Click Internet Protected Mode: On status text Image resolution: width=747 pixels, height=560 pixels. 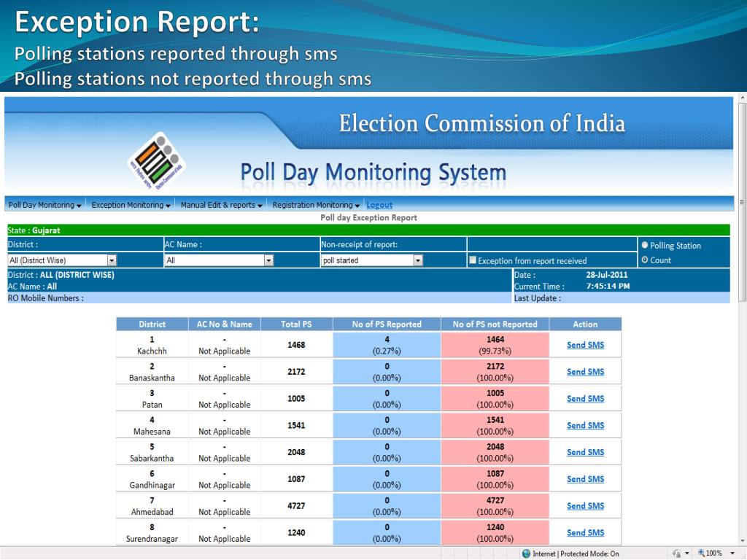576,553
